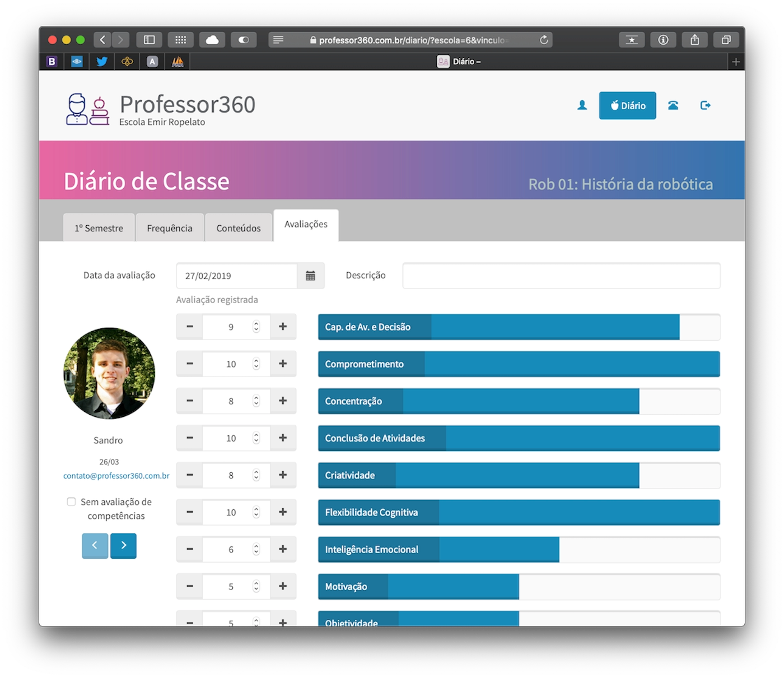Open the calendar date picker icon
The image size is (784, 678).
pos(310,276)
